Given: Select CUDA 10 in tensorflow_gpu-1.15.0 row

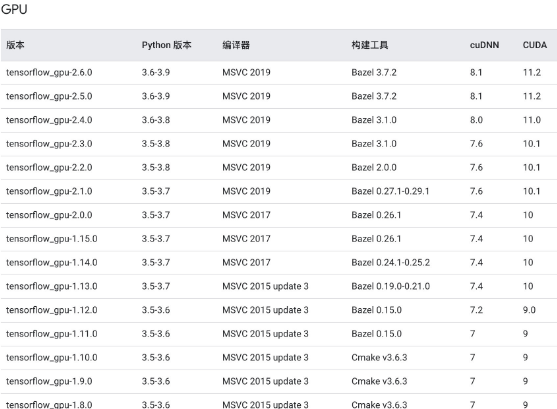Looking at the screenshot, I should tap(528, 239).
